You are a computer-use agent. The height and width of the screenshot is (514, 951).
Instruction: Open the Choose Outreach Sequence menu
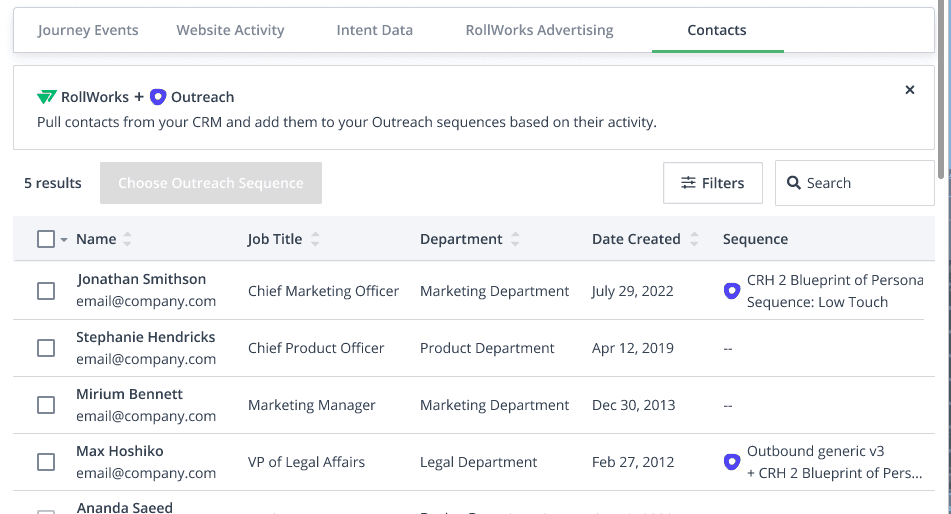click(211, 183)
